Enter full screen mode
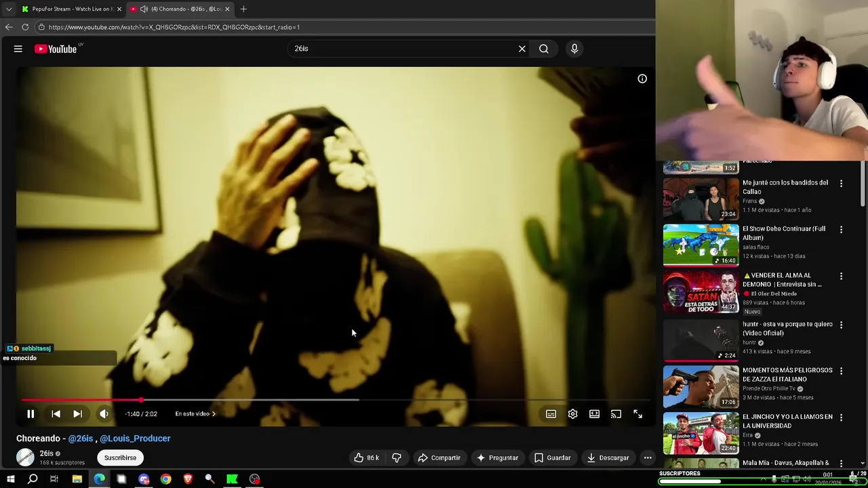868x488 pixels. [637, 414]
